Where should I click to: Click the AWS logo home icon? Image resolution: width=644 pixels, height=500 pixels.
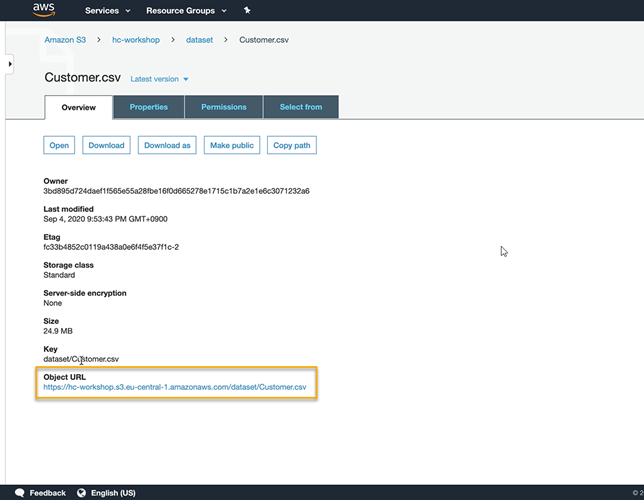(x=44, y=10)
